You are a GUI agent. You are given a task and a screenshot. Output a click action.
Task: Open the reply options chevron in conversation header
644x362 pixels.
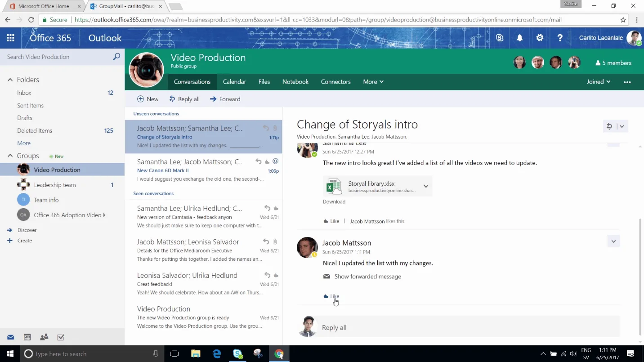[622, 126]
